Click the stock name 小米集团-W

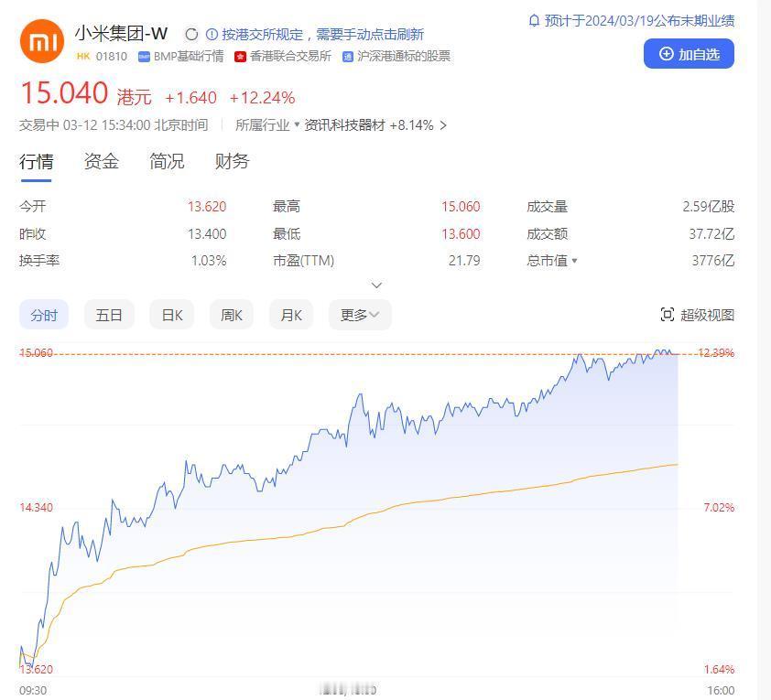[x=121, y=34]
